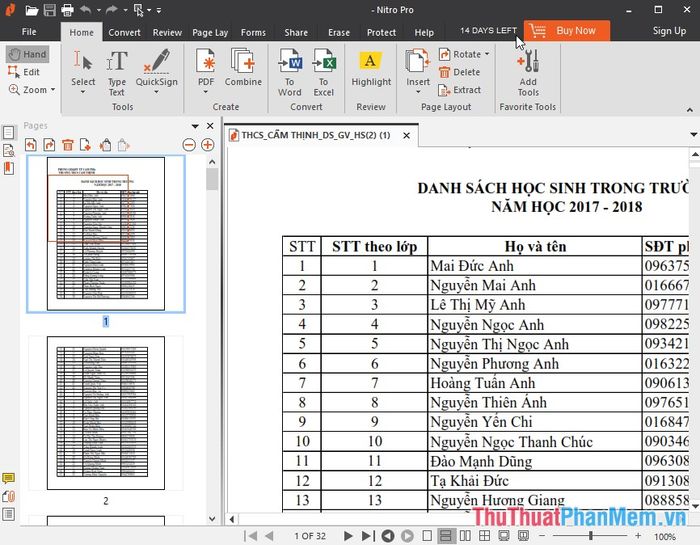The image size is (700, 545).
Task: Choose the Type Text tool
Action: coord(117,73)
